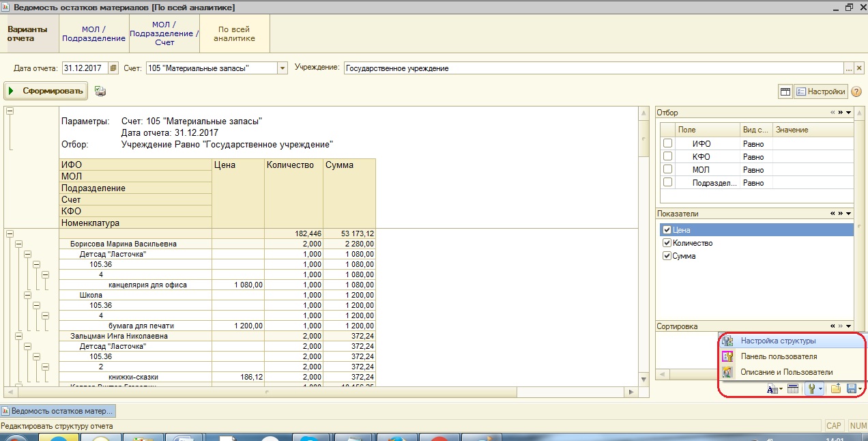Click the Ведомость остатков матер... window tab
This screenshot has height=441, width=868.
(x=58, y=411)
